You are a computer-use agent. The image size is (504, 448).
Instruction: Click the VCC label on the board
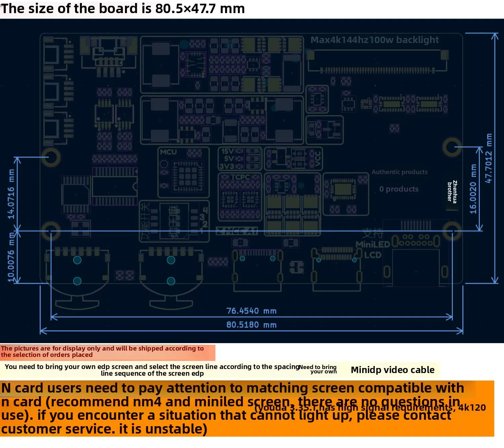[x=318, y=159]
